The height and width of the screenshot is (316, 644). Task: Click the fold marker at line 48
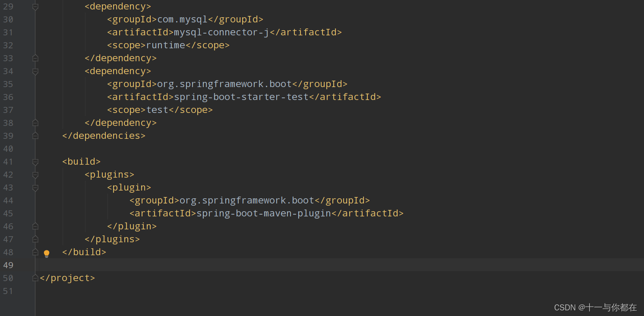point(35,252)
